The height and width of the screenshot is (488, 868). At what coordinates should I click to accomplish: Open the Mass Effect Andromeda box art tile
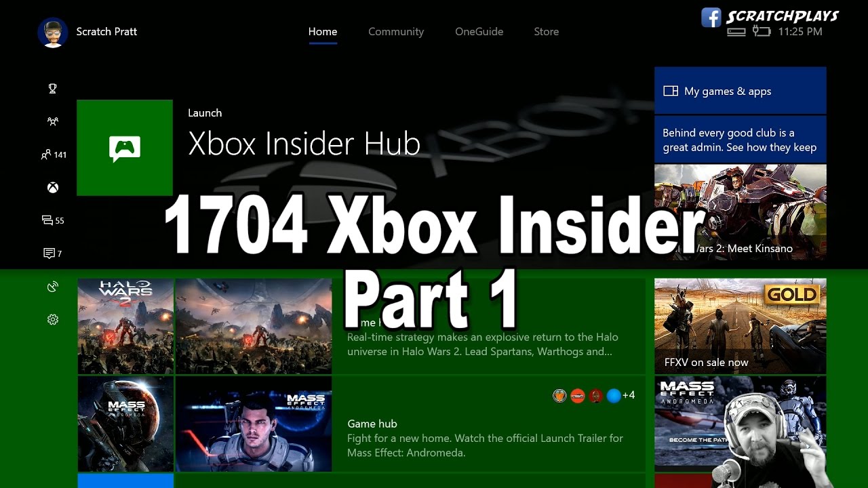(125, 424)
